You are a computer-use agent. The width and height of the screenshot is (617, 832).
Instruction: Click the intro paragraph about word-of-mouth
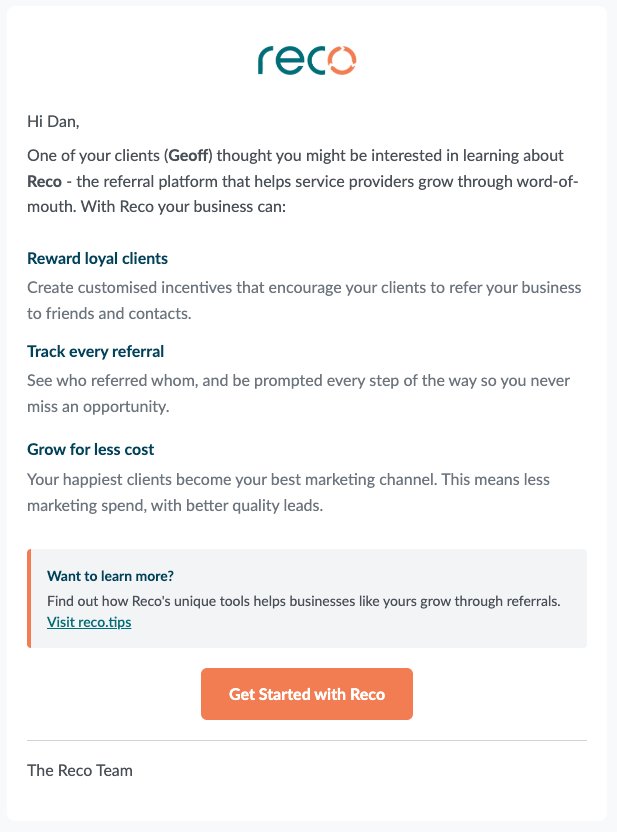[x=302, y=181]
